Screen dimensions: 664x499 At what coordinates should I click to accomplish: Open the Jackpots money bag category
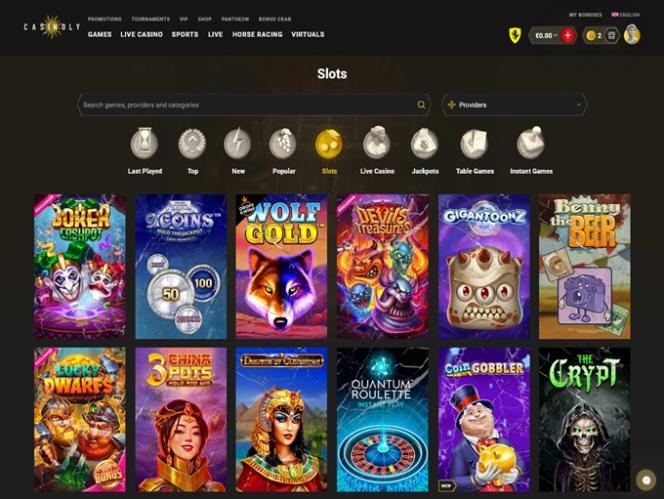coord(425,143)
